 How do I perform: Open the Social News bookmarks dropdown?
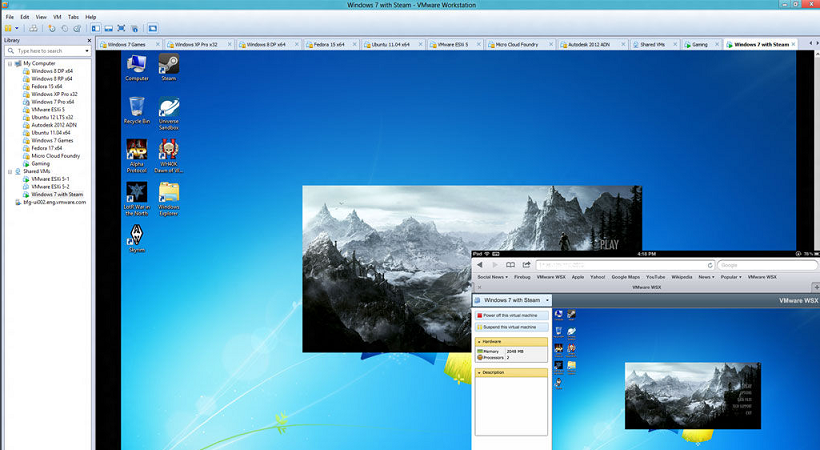[492, 277]
